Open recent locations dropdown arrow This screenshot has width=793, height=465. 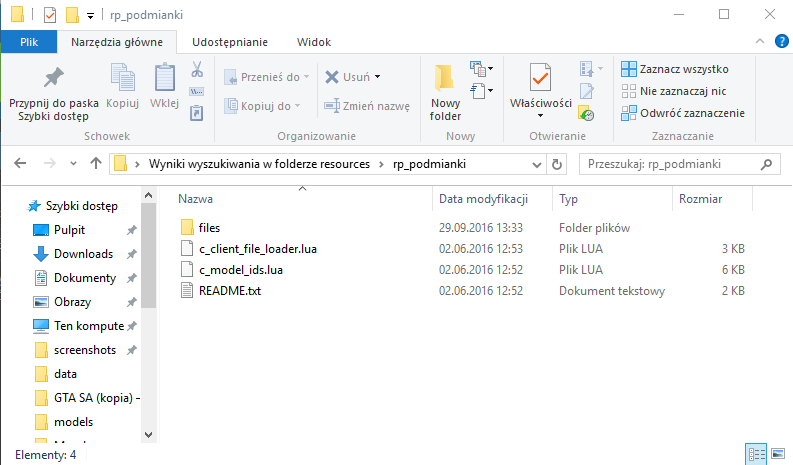click(73, 163)
